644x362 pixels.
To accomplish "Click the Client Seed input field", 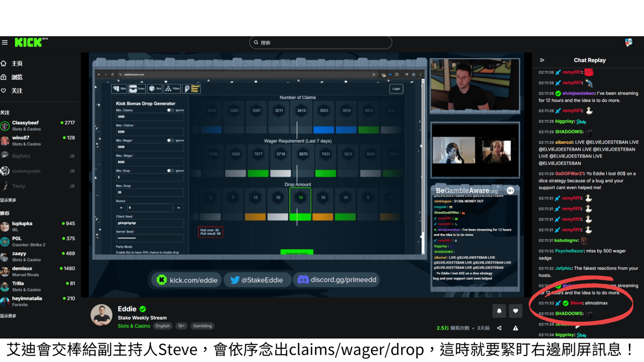I will (150, 223).
